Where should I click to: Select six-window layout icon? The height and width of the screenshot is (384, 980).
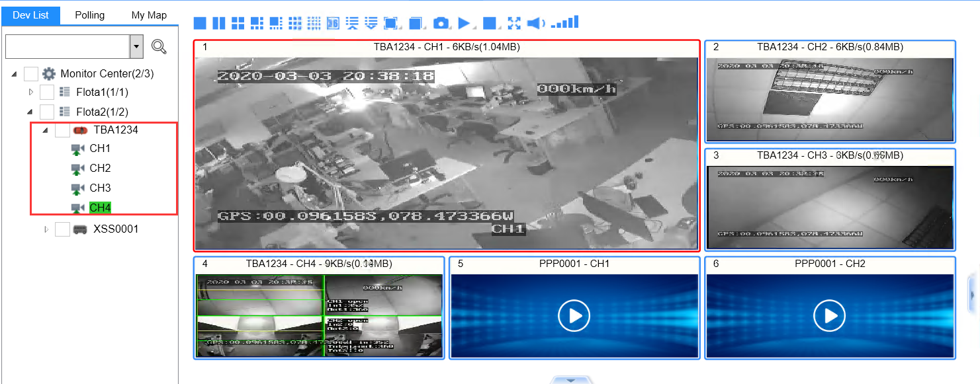pos(257,23)
